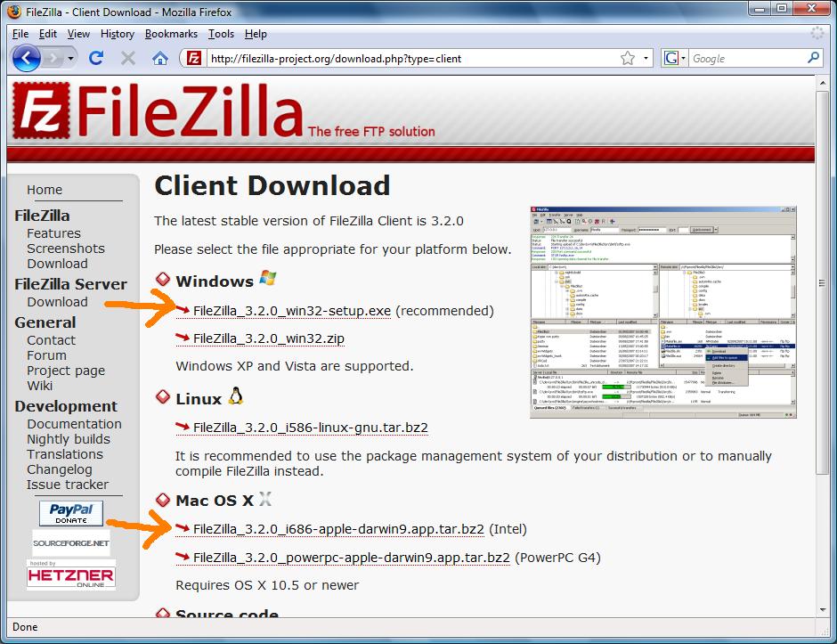Open Download under FileZilla Server section
Viewport: 837px width, 644px height.
point(57,302)
